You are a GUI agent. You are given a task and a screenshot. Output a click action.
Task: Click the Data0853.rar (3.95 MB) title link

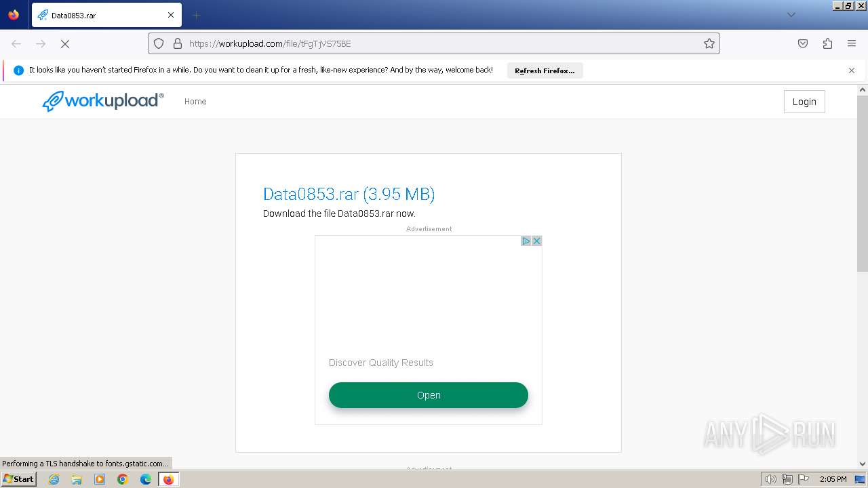point(349,194)
